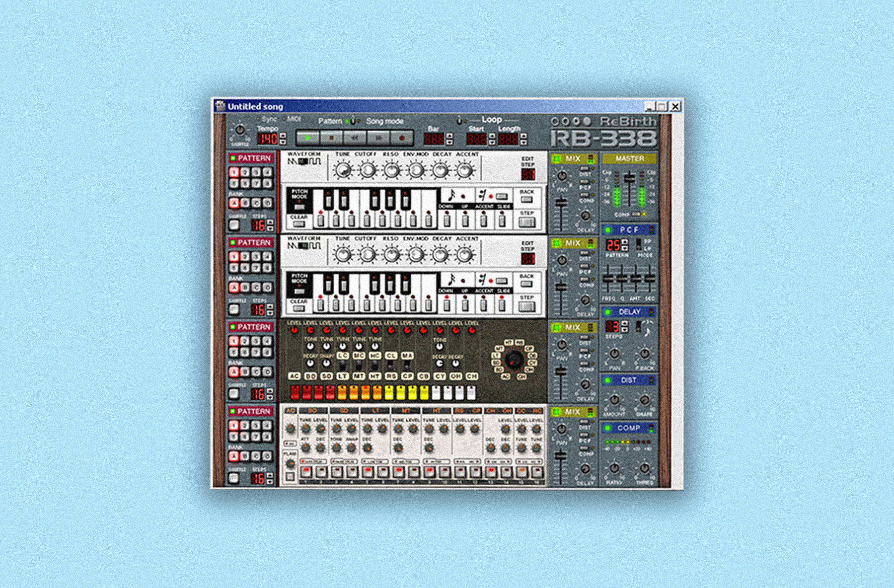
Task: Click the Back button on the top synth
Action: pos(526,199)
